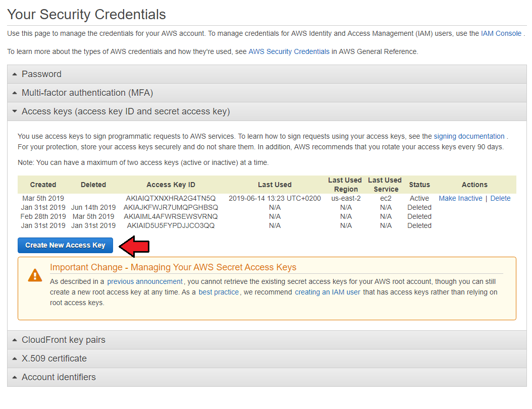Screen dimensions: 532x409
Task: Click the Last Used Service column header
Action: (385, 185)
